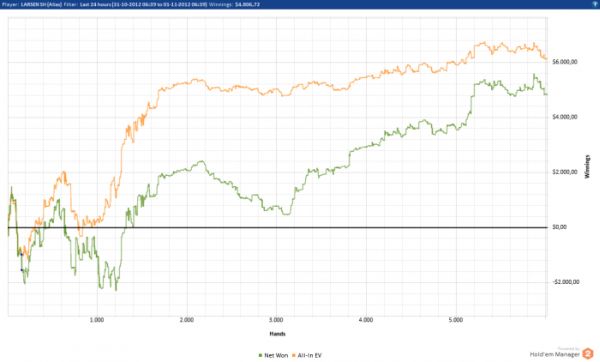Click the Hands axis title
This screenshot has width=600, height=362.
point(277,334)
